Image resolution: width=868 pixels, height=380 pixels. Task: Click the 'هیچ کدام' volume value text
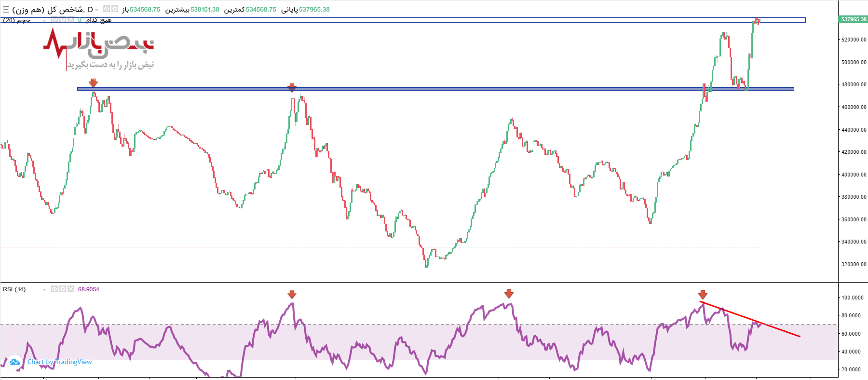tap(99, 20)
